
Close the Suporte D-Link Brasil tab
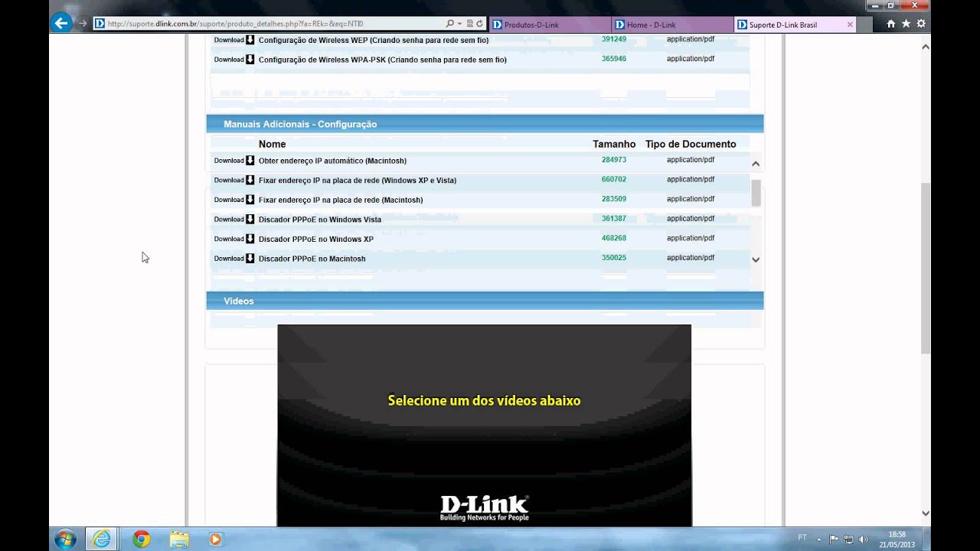coord(850,24)
